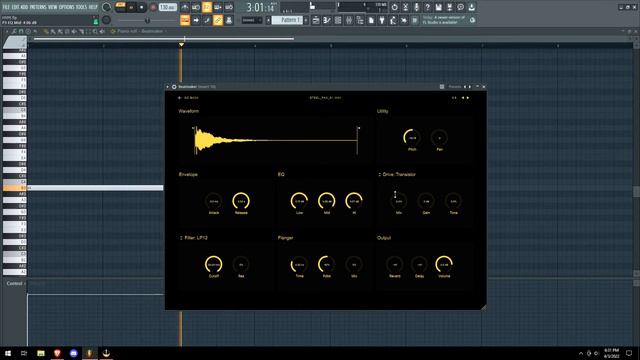
Task: Open the browser/plugin picker icon
Action: (360, 20)
